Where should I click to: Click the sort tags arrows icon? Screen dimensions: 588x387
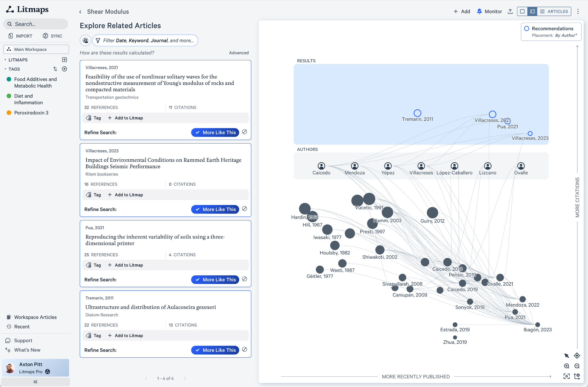55,69
